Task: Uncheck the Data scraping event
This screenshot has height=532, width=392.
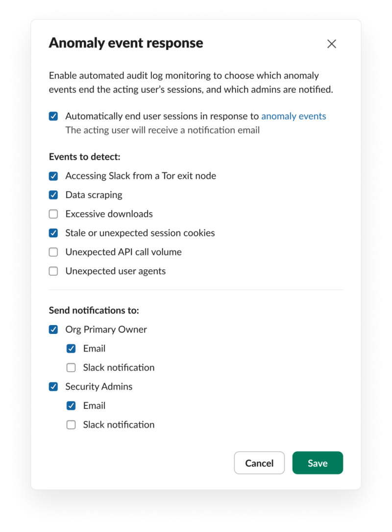Action: coord(53,195)
